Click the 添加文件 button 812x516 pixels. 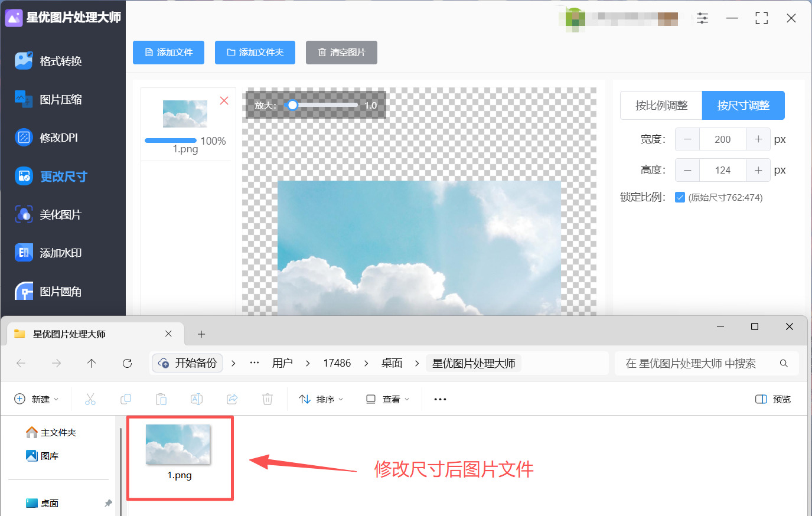(168, 53)
